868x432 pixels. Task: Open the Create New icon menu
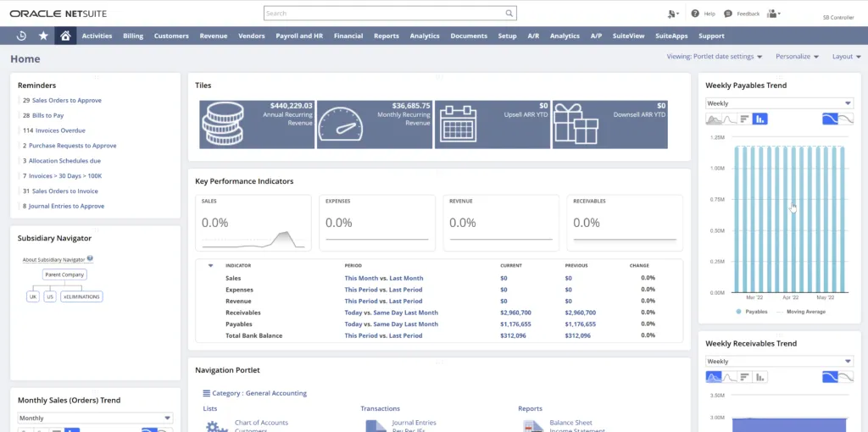coord(673,14)
